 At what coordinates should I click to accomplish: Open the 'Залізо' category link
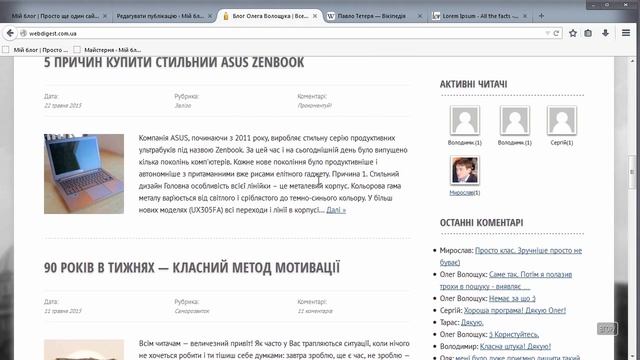(x=182, y=105)
